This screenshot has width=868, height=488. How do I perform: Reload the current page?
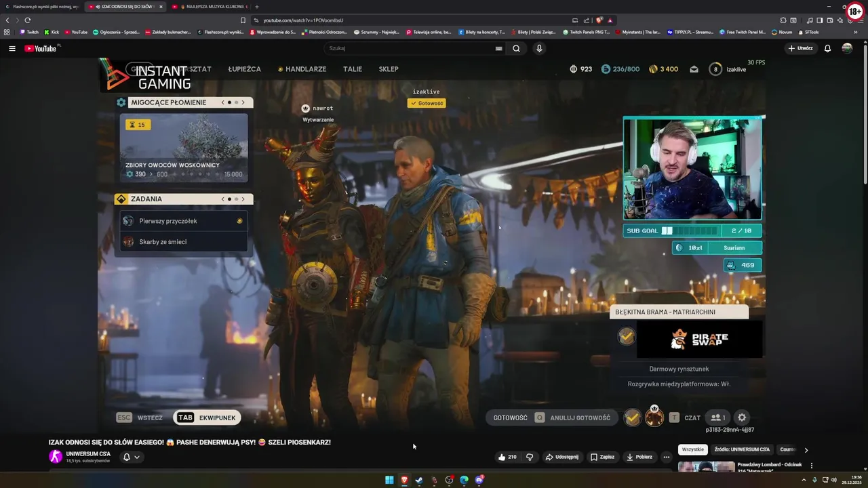coord(27,20)
